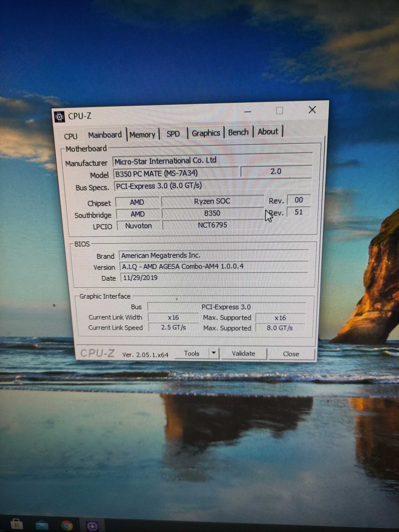This screenshot has height=532, width=399.
Task: Click the Chipset vendor field 'AMD'
Action: (137, 202)
